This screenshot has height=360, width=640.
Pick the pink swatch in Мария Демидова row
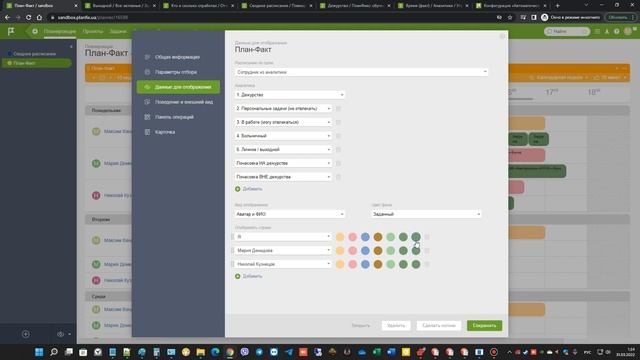[x=353, y=251]
